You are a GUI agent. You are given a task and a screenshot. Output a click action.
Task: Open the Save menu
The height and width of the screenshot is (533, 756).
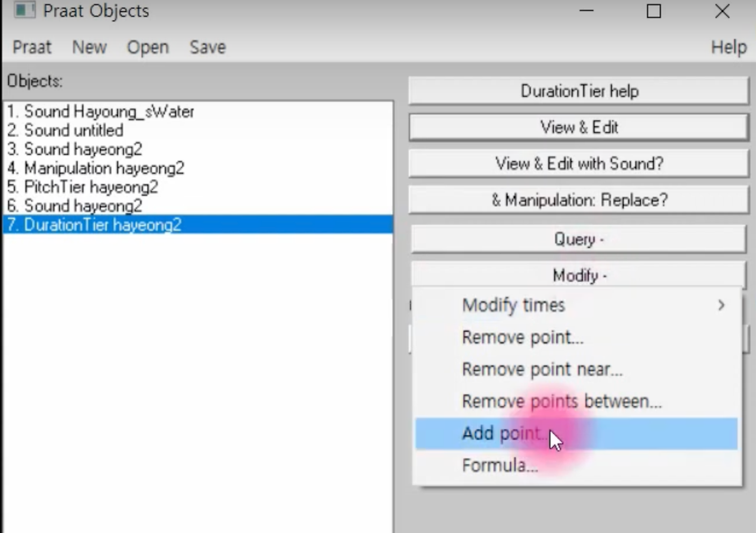pyautogui.click(x=207, y=47)
